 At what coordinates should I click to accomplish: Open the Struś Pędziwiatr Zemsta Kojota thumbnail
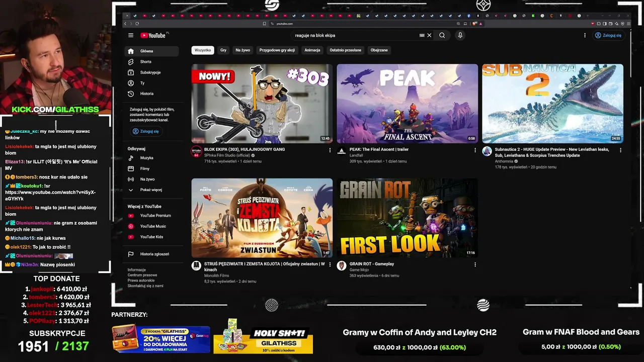[262, 218]
